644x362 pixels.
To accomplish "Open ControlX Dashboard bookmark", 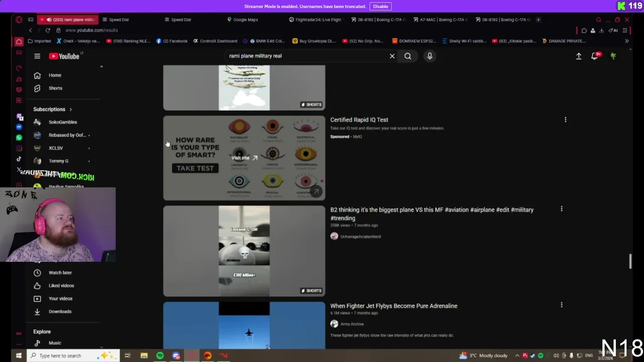I will coord(215,41).
